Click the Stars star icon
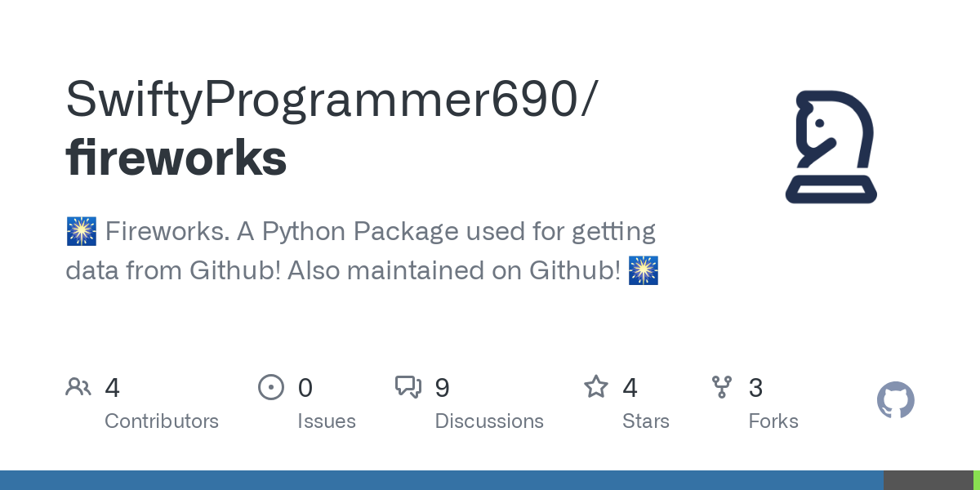The height and width of the screenshot is (490, 980). (596, 387)
